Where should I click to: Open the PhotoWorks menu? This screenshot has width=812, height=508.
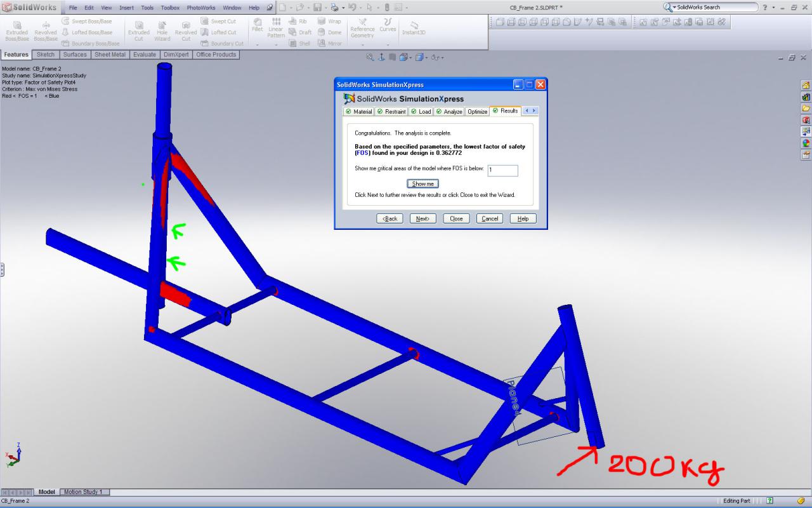(x=201, y=8)
